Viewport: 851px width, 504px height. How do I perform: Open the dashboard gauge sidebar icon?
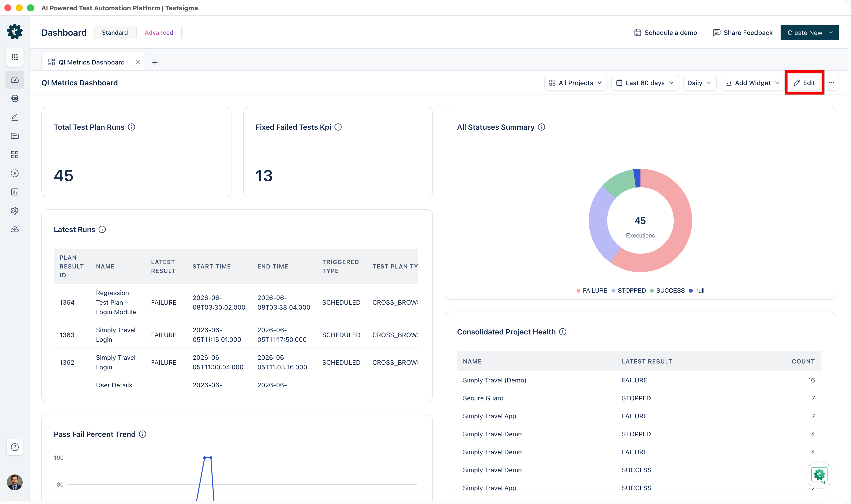click(15, 80)
